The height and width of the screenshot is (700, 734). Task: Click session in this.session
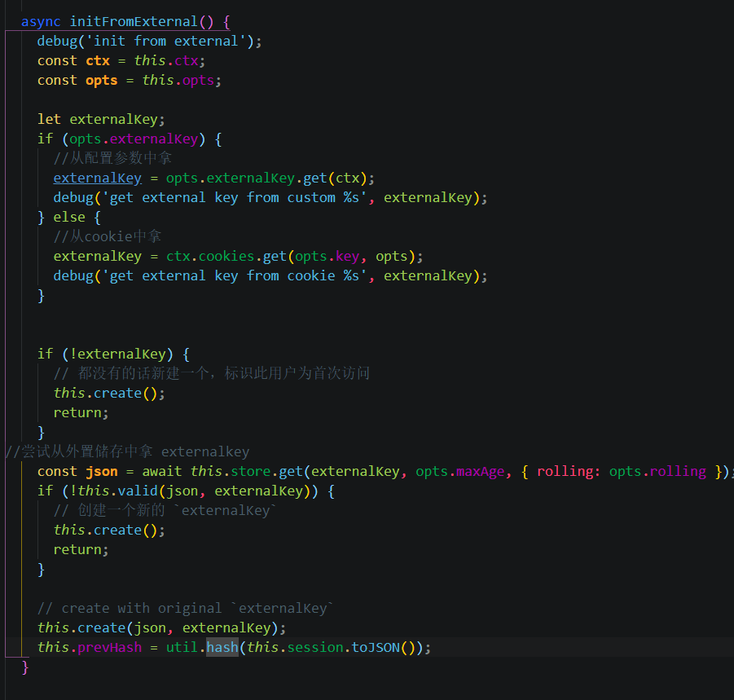coord(315,648)
